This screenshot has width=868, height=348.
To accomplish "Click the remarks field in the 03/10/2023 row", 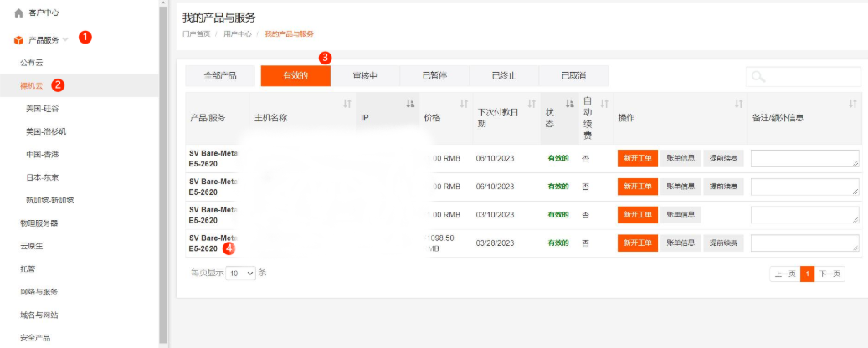I will click(805, 215).
